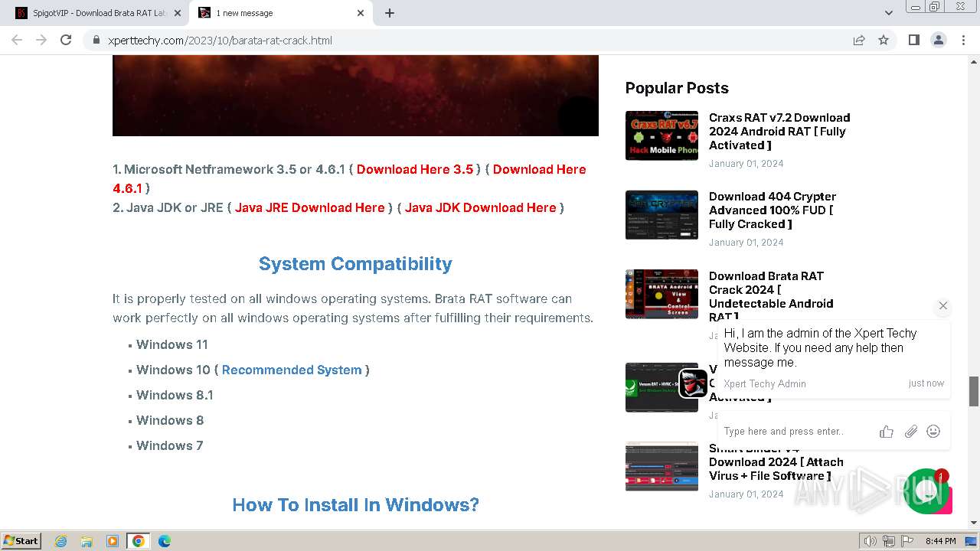Bookmark this page with star icon
The image size is (980, 551).
[884, 40]
